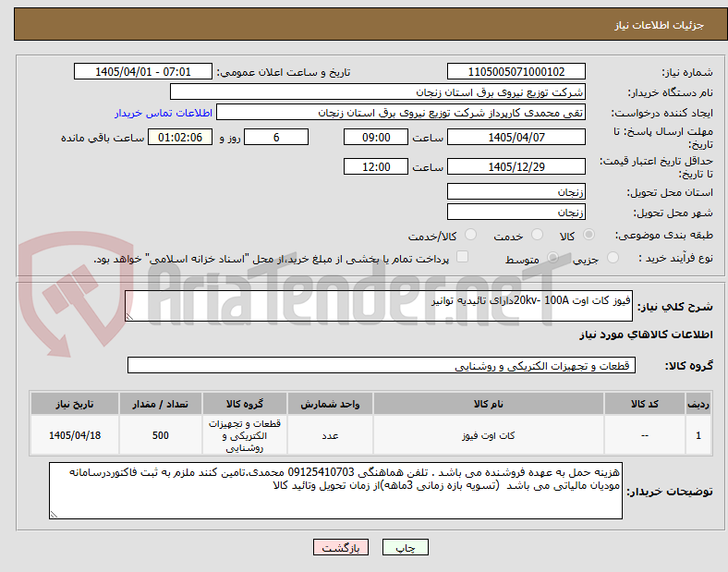Screen dimensions: 728x572
Task: Click the resize handle of buyer notes textarea
Action: click(x=54, y=515)
